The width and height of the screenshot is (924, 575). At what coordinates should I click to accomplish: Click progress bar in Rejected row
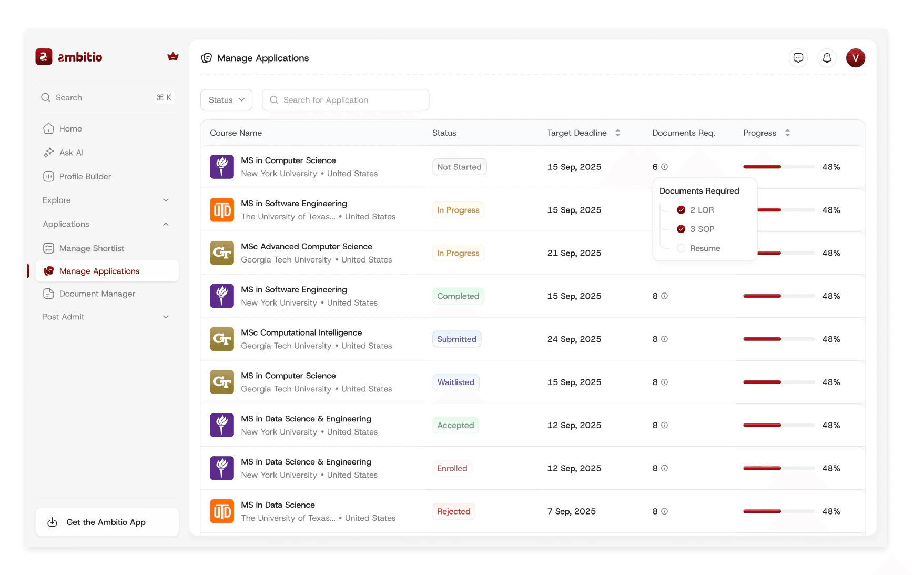tap(778, 511)
